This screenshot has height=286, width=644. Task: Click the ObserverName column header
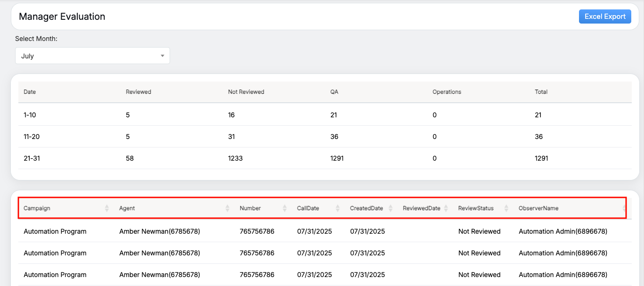point(538,208)
